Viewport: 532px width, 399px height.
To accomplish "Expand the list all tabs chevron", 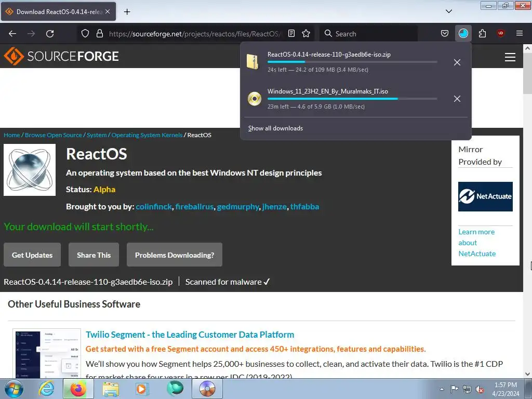I will coord(449,11).
